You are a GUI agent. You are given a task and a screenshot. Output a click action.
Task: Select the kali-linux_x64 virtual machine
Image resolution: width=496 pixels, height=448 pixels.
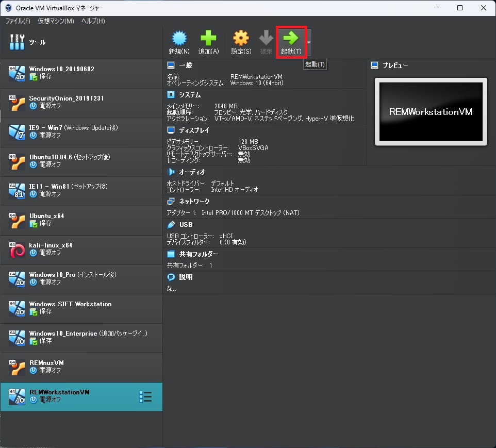(81, 250)
